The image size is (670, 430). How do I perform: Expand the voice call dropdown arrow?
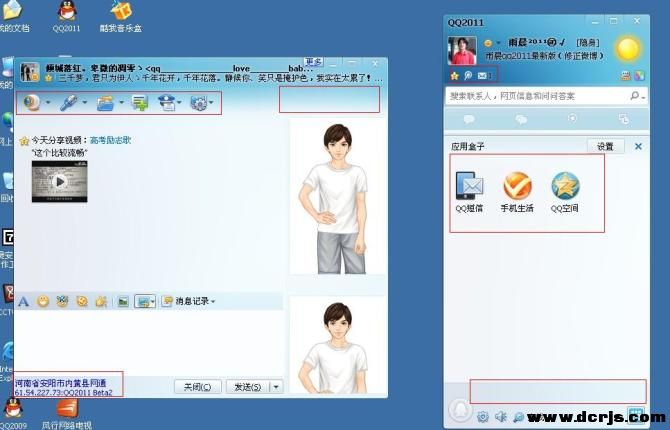[85, 103]
